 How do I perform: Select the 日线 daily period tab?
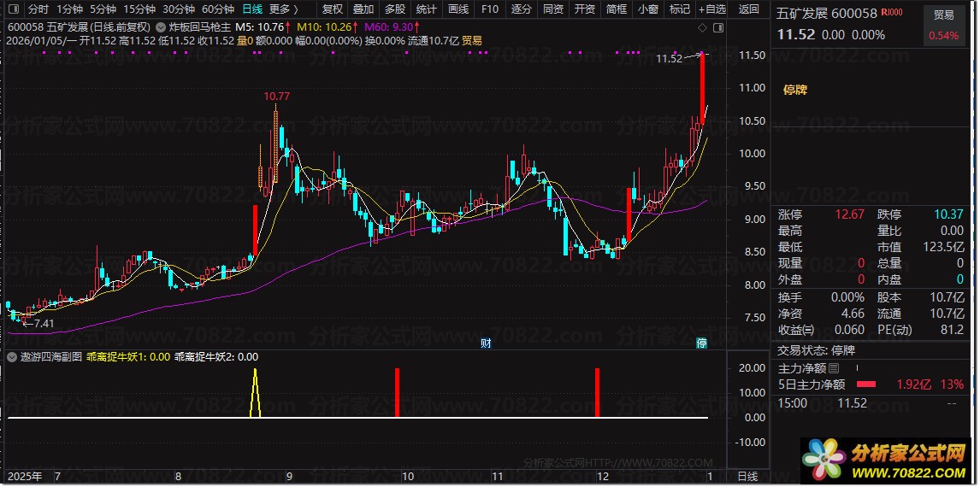click(252, 9)
